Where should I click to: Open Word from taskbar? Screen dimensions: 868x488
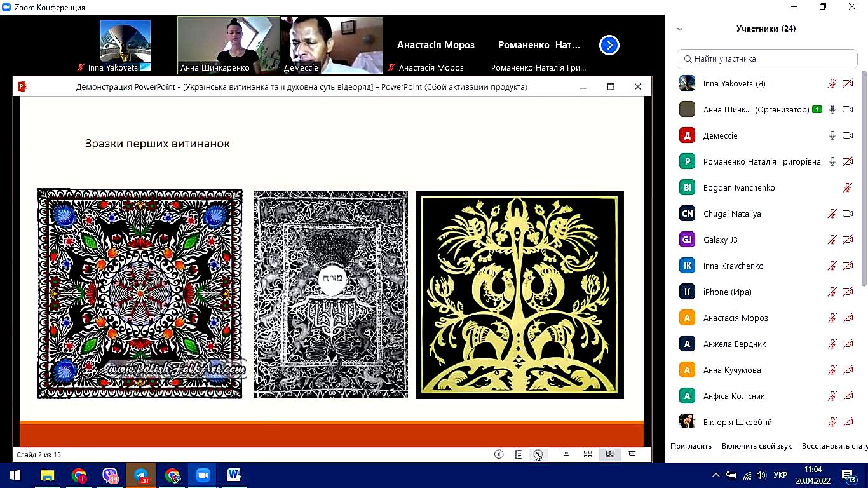coord(234,475)
